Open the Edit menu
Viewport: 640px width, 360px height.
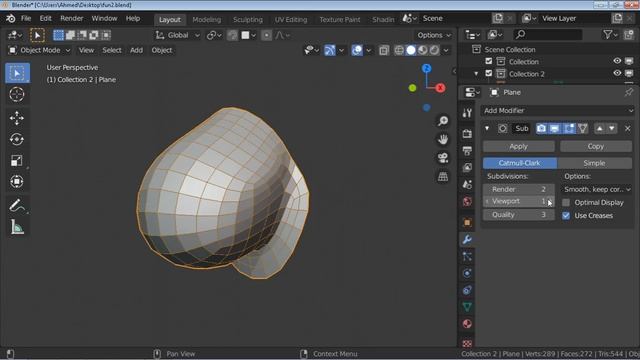pos(45,18)
